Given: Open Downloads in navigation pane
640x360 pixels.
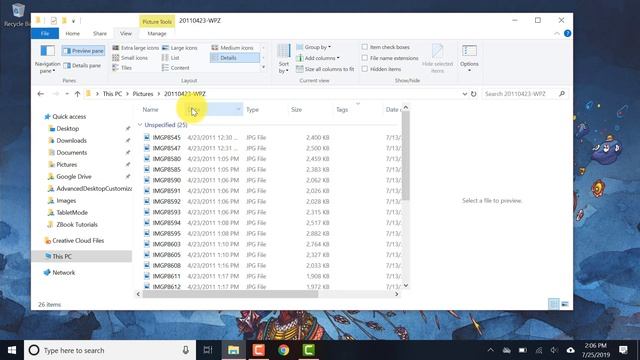Looking at the screenshot, I should pyautogui.click(x=71, y=140).
